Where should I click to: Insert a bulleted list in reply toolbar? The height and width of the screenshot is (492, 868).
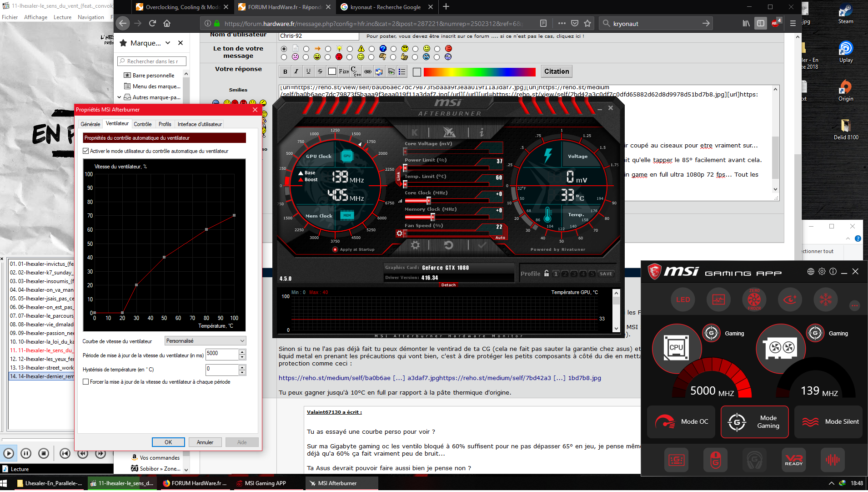click(x=402, y=71)
